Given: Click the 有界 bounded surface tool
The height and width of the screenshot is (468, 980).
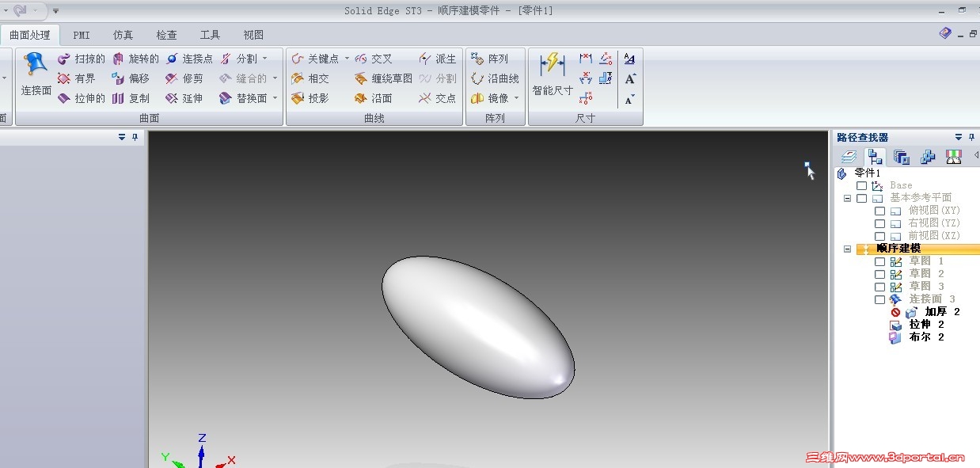Looking at the screenshot, I should (76, 78).
